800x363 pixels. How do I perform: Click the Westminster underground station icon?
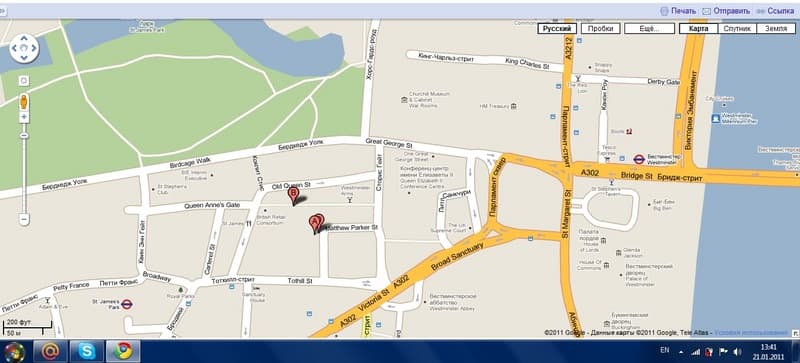639,159
